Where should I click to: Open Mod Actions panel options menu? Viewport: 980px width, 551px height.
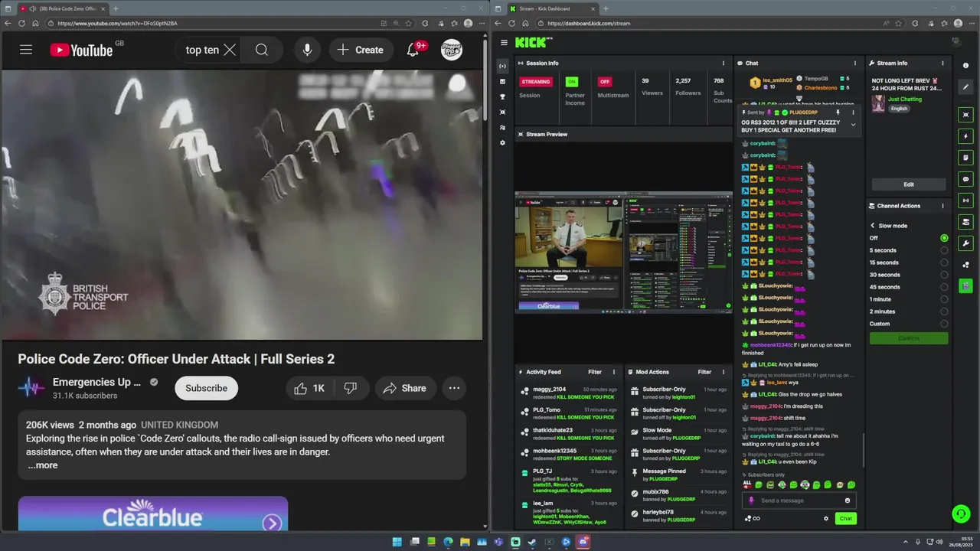724,372
